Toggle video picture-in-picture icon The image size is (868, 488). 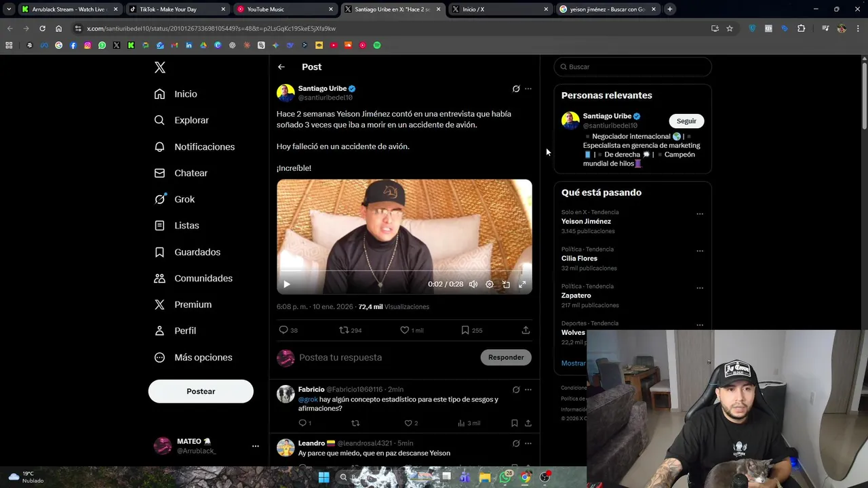click(506, 285)
